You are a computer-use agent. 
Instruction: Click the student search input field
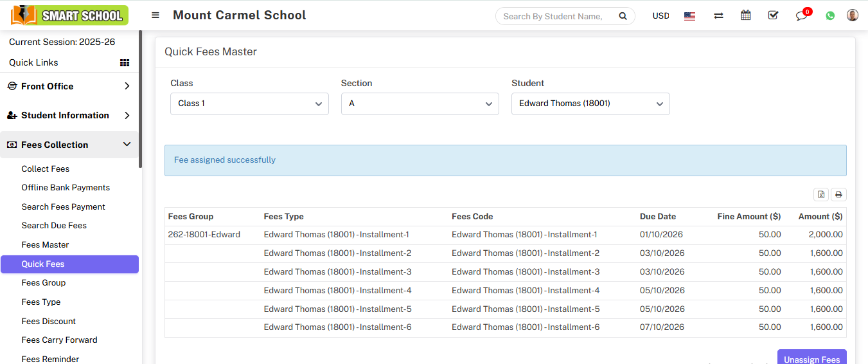[556, 16]
